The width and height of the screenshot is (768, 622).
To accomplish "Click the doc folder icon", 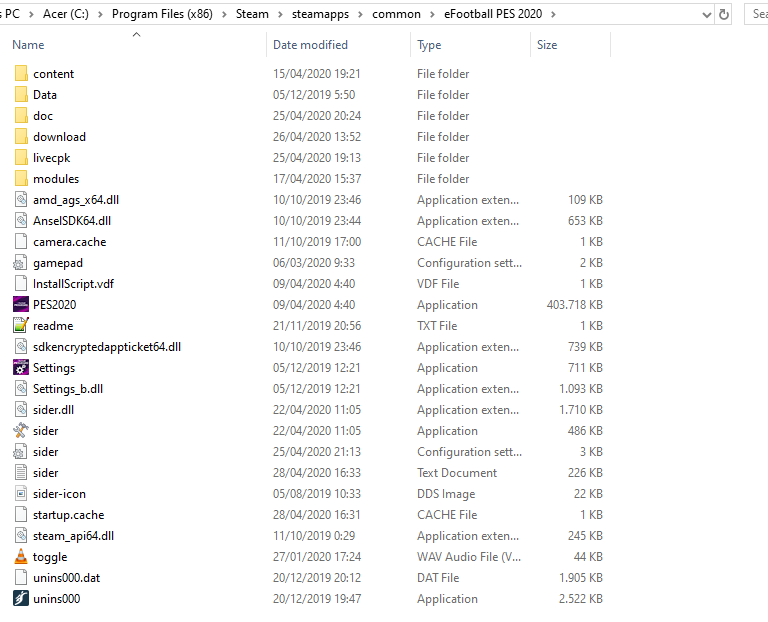I will [21, 116].
